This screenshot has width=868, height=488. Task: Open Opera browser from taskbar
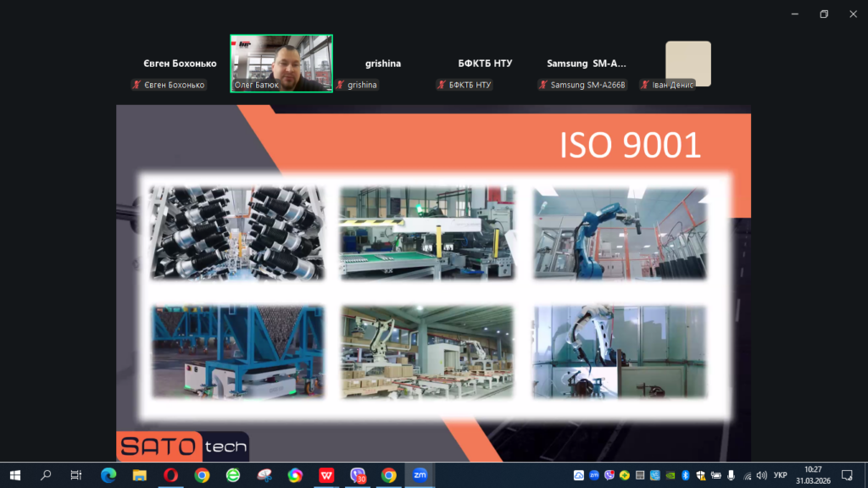[x=170, y=475]
